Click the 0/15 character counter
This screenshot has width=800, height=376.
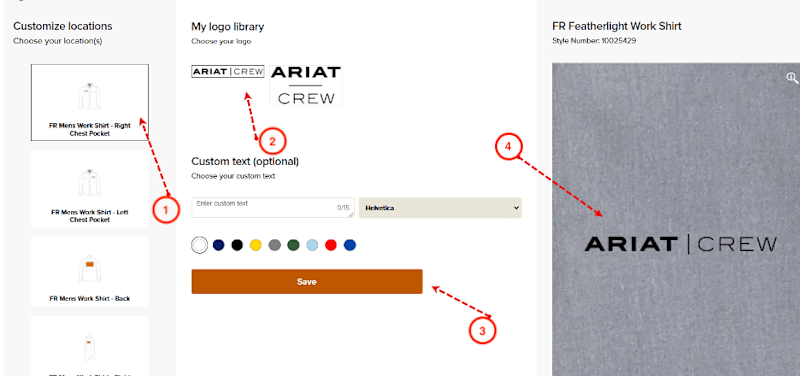point(343,208)
